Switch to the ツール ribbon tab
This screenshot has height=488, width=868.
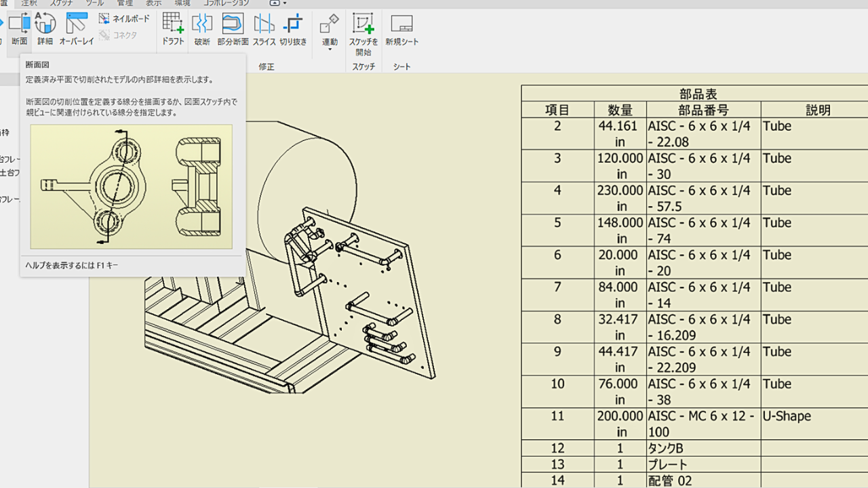point(95,3)
